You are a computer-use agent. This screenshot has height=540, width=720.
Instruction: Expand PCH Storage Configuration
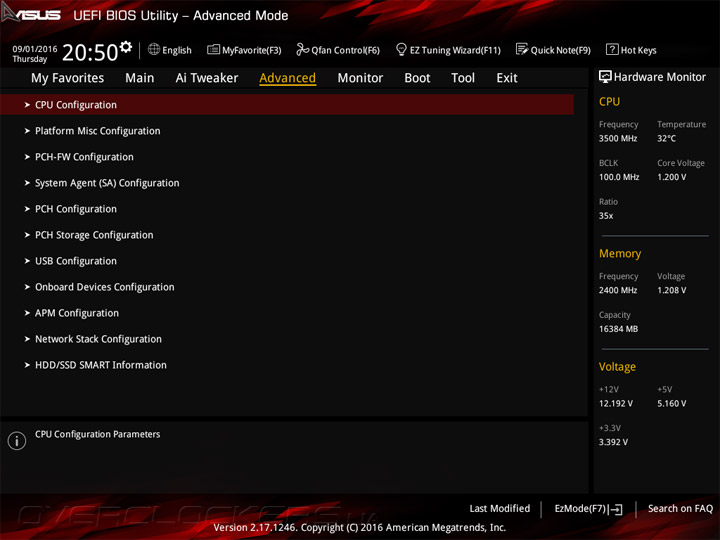[287, 235]
